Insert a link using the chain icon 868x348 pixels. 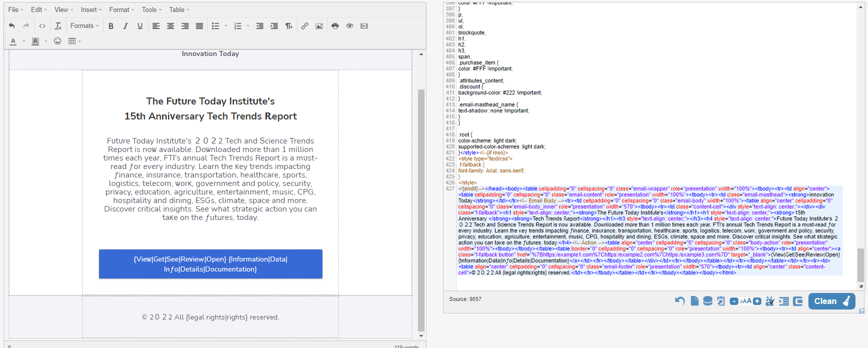pyautogui.click(x=304, y=26)
